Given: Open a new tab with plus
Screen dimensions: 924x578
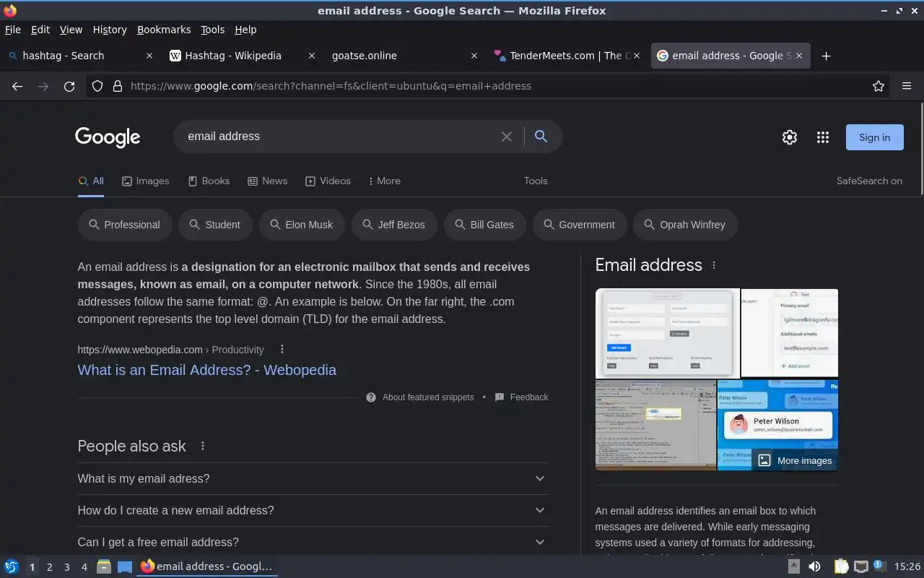Looking at the screenshot, I should click(827, 56).
